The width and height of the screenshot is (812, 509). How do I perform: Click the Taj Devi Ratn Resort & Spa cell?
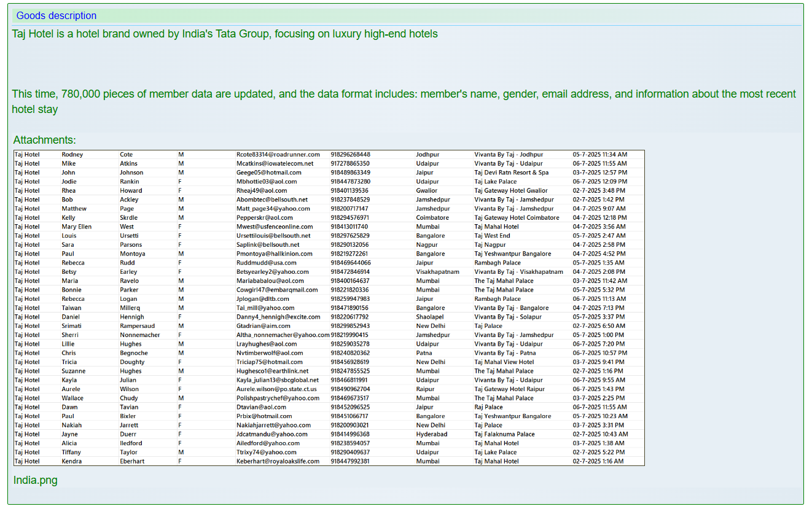tap(511, 173)
